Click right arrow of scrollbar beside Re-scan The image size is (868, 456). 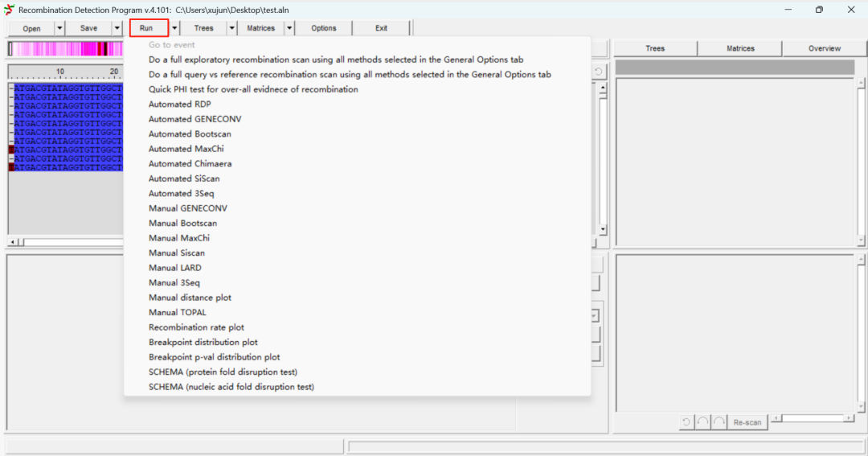click(x=849, y=417)
